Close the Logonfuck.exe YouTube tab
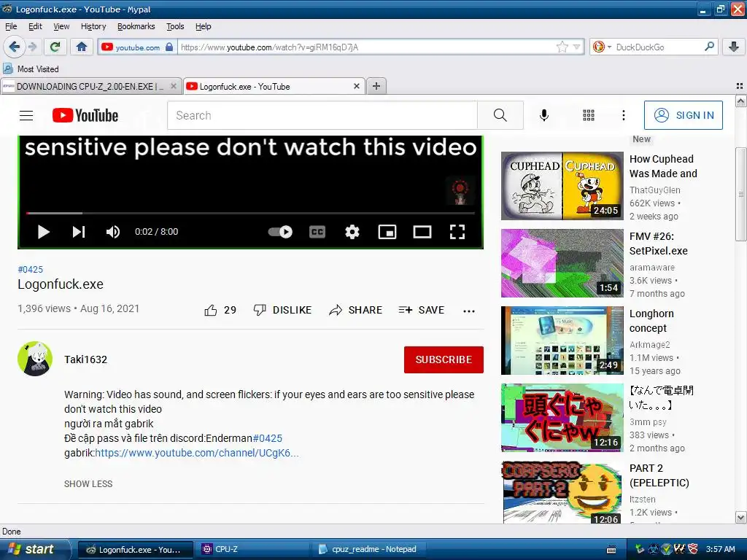 pyautogui.click(x=356, y=86)
